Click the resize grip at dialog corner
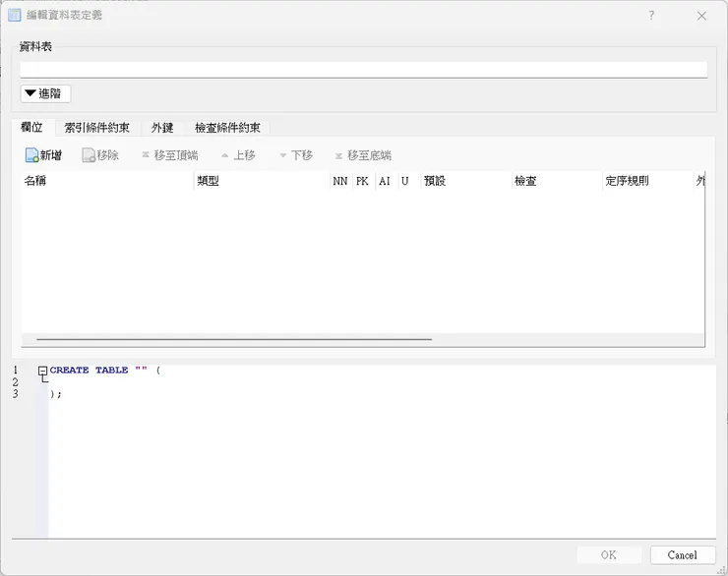728x576 pixels. tap(722, 570)
